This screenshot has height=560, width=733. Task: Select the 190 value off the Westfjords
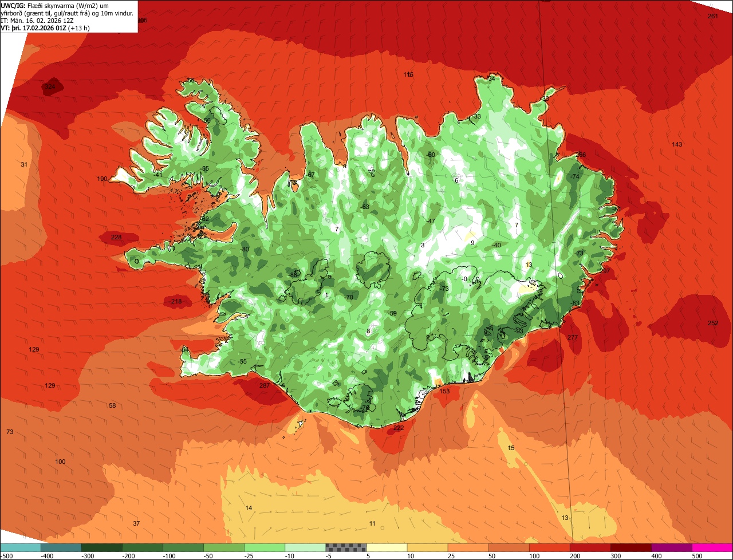pos(102,179)
